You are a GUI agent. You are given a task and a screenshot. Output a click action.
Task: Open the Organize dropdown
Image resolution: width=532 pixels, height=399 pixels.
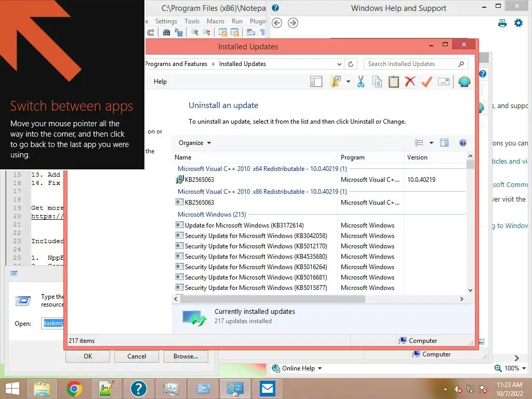(x=195, y=143)
